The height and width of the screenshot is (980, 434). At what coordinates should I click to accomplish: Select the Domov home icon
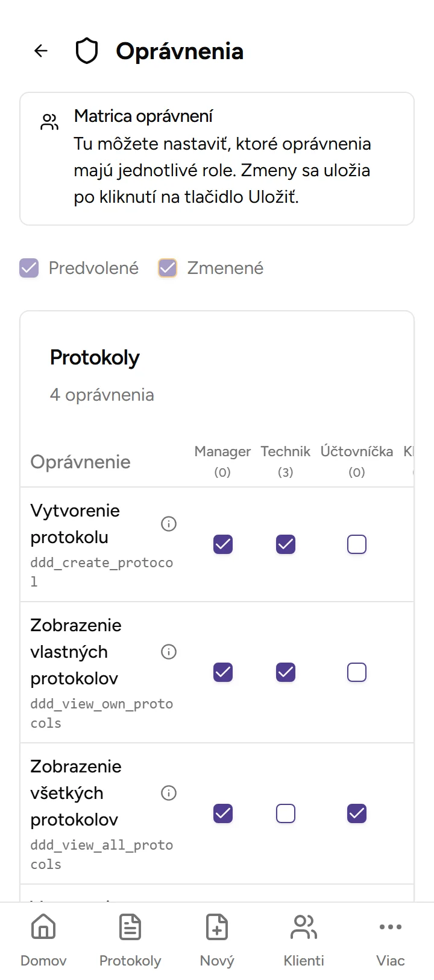(43, 927)
